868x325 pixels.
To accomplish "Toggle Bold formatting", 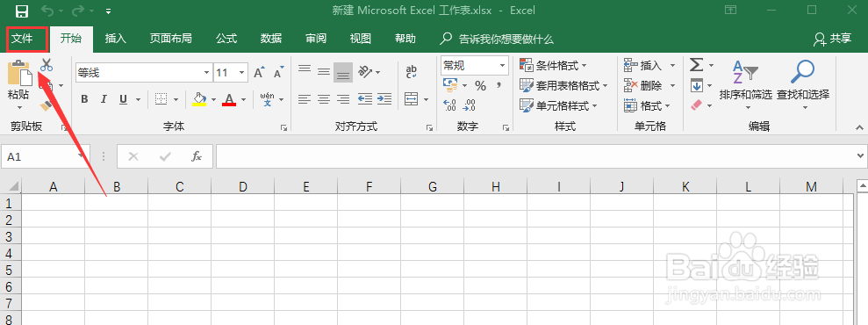I will point(85,99).
